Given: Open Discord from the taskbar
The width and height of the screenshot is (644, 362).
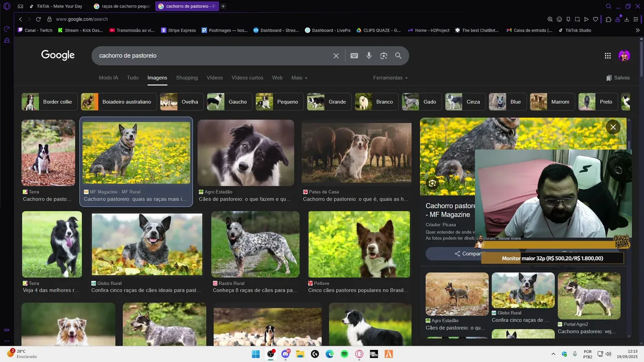Looking at the screenshot, I should [285, 354].
